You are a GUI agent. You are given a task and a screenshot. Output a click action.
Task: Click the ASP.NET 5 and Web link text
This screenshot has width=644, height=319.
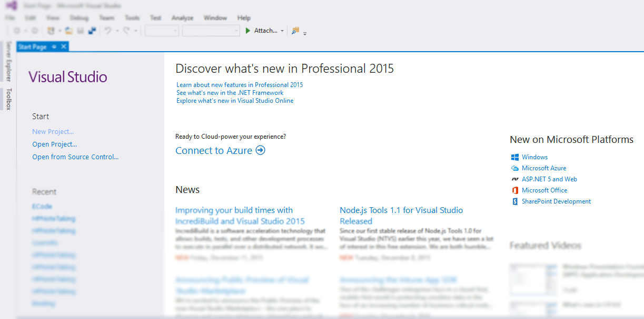[550, 179]
